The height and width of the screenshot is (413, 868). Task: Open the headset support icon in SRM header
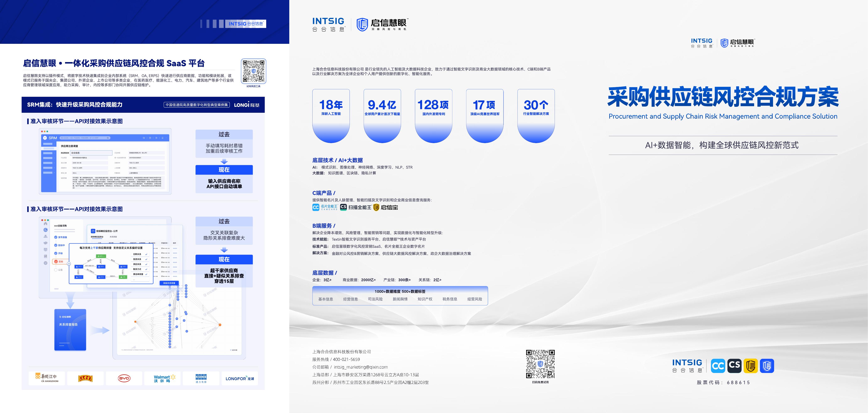point(144,138)
